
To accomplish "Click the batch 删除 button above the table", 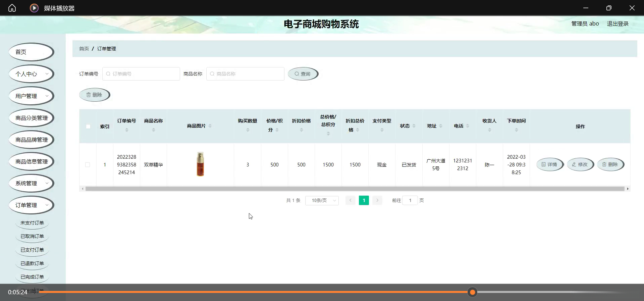I will pyautogui.click(x=95, y=95).
